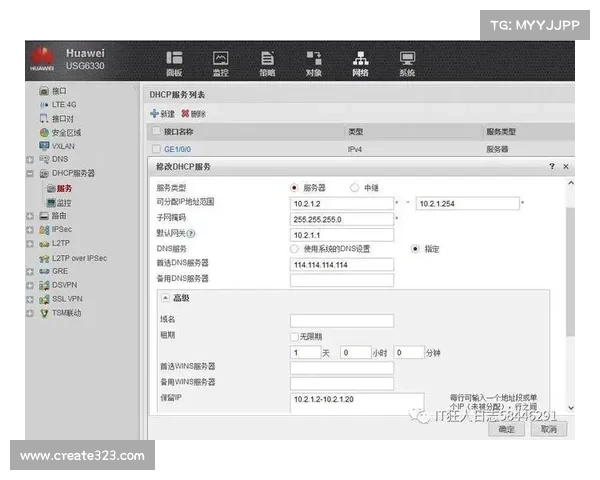This screenshot has width=600, height=480.
Task: Click the L2TP sidebar icon
Action: point(44,243)
